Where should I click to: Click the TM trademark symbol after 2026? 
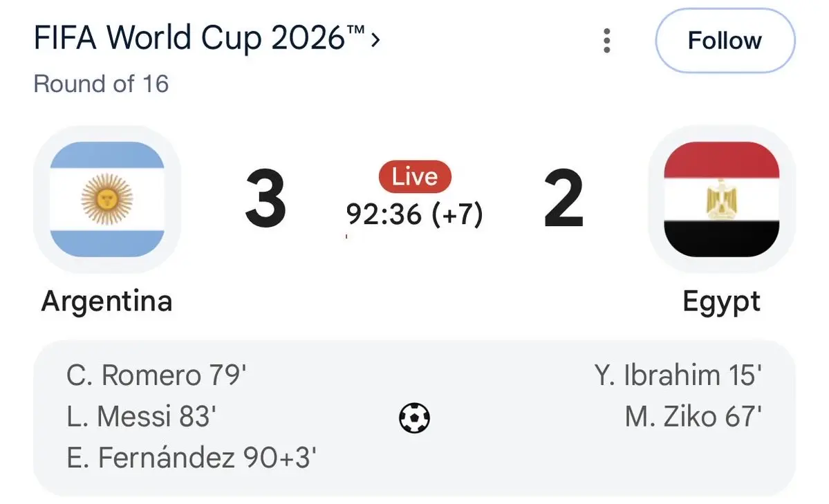[x=356, y=30]
